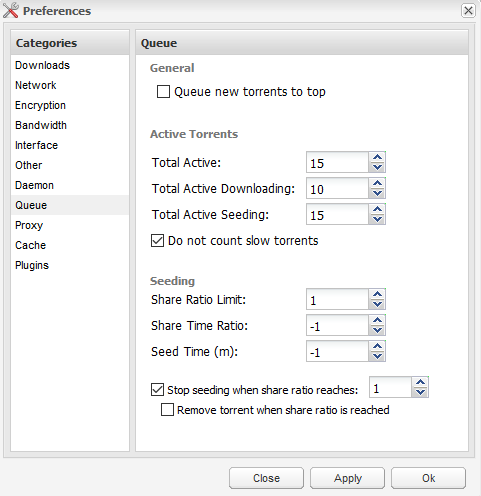Uncheck Do not count slow torrents
481x496 pixels.
point(157,241)
